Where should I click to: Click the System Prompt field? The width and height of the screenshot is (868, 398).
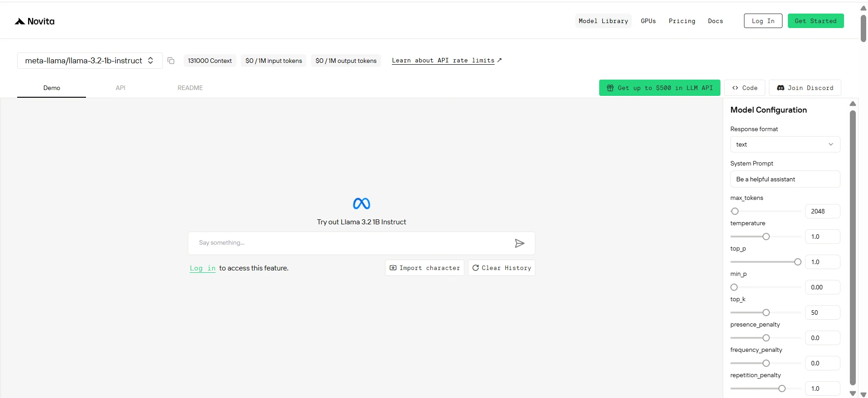click(x=785, y=179)
